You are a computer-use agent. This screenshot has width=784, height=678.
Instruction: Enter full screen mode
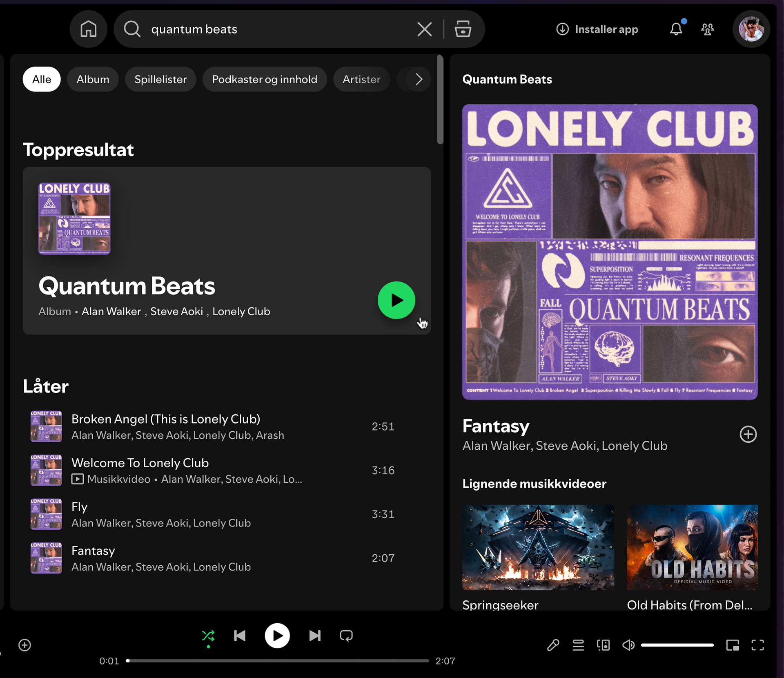tap(757, 645)
